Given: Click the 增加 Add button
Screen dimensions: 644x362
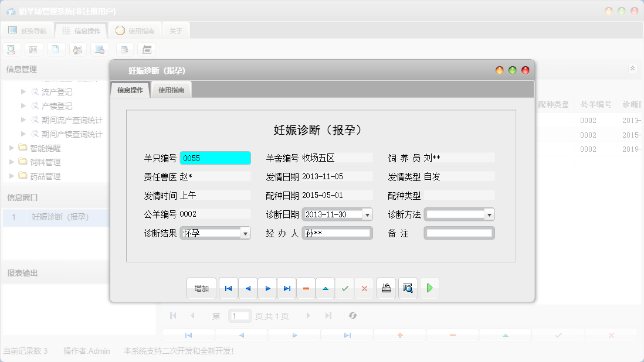Looking at the screenshot, I should click(201, 288).
